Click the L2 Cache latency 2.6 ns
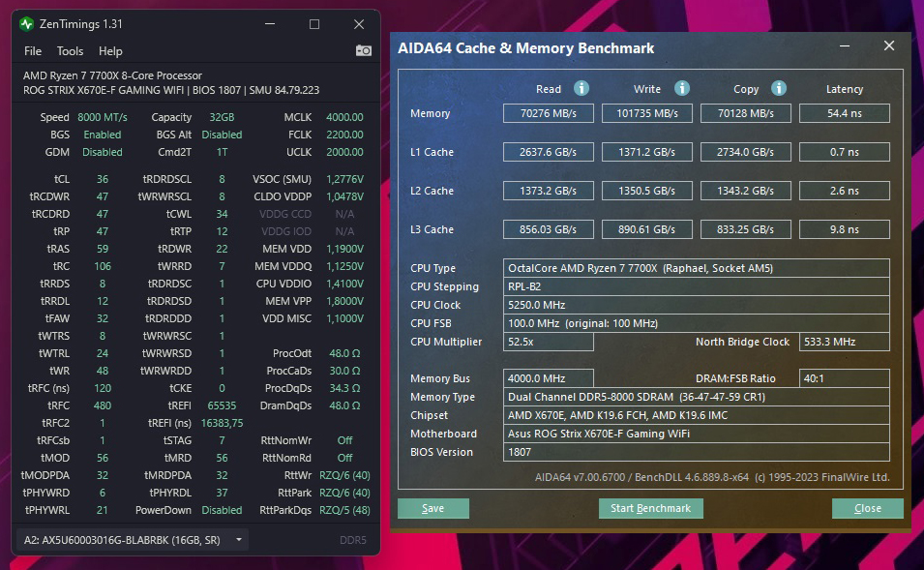This screenshot has width=924, height=570. [x=845, y=191]
